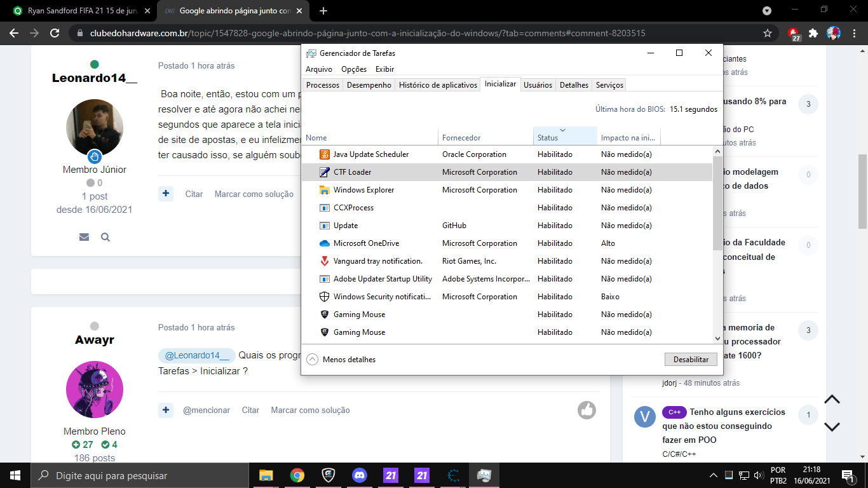Open Discord from taskbar
The height and width of the screenshot is (488, 868).
coord(360,475)
